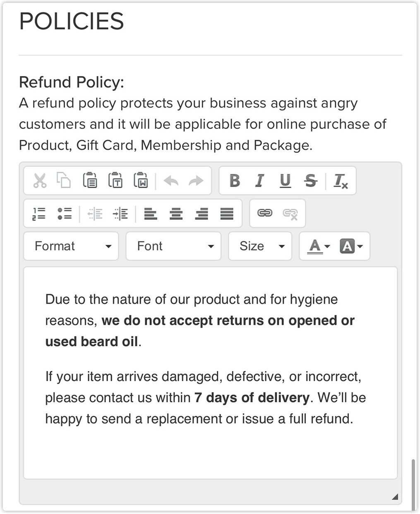Click the Cut scissors icon
Screen dimensions: 420x514
coord(40,181)
